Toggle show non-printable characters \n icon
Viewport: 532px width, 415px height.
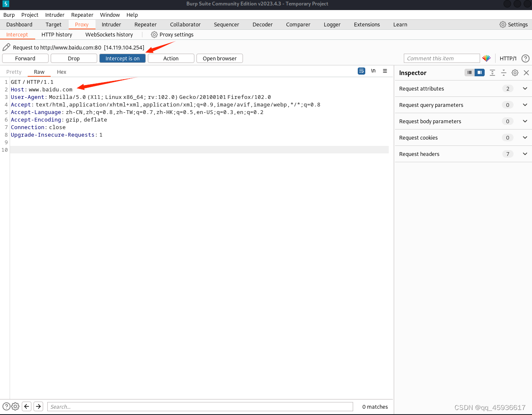[373, 71]
